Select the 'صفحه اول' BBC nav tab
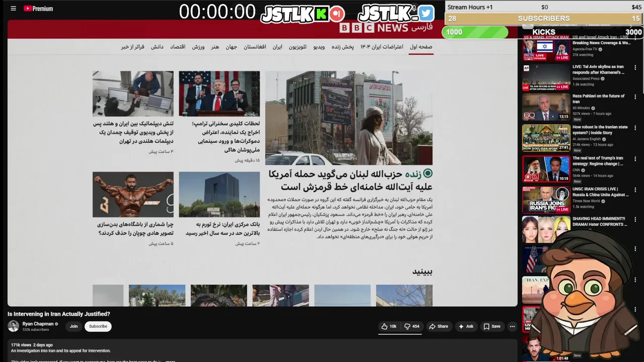The image size is (644, 362). point(421,47)
